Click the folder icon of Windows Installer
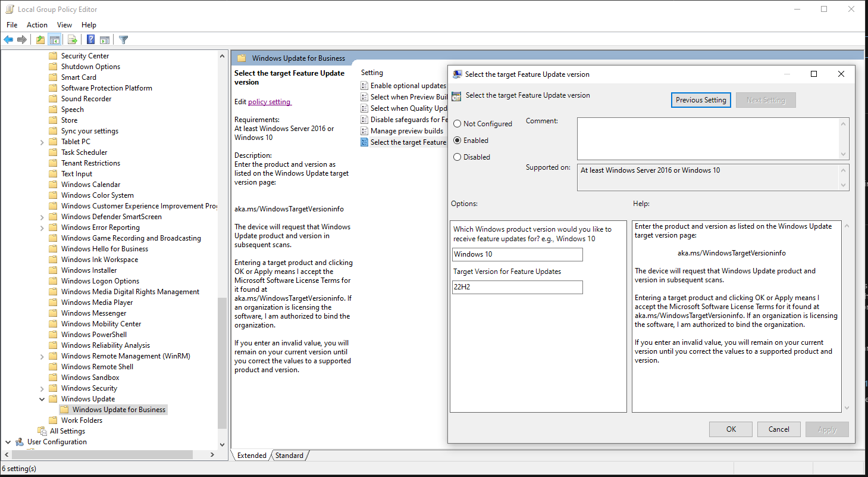This screenshot has width=868, height=477. [x=53, y=270]
